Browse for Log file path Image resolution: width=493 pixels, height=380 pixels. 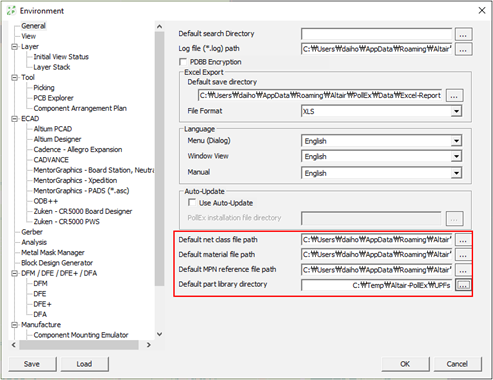click(463, 49)
